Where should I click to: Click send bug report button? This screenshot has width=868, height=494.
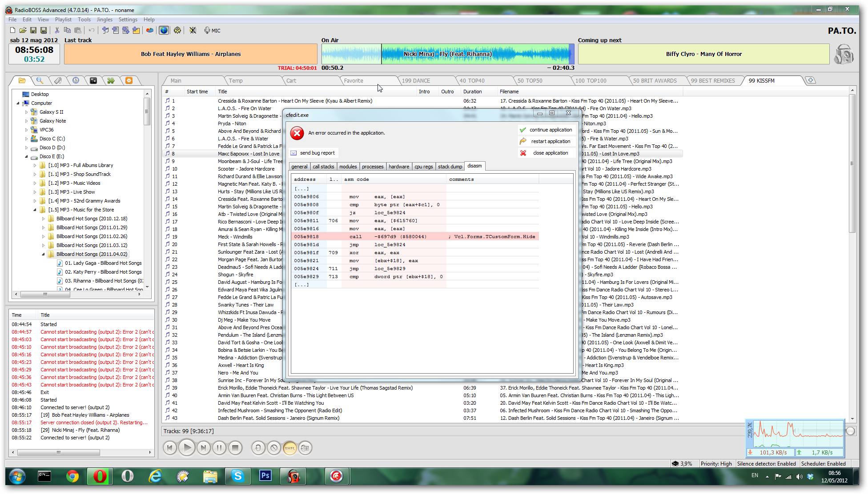click(313, 153)
